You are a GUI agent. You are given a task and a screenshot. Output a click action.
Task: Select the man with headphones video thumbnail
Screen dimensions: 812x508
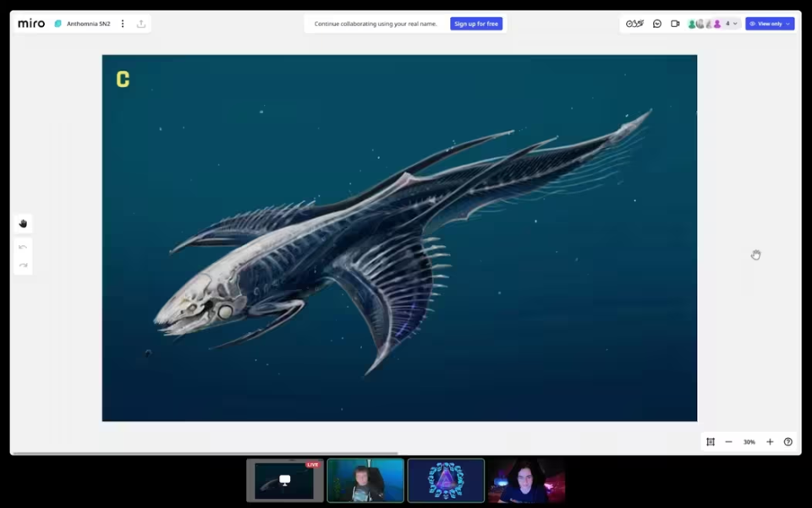365,481
